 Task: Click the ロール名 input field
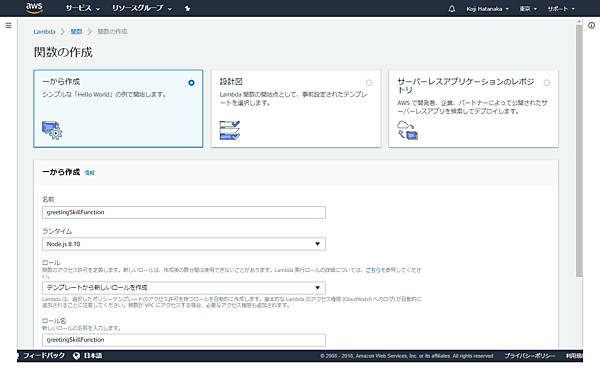coord(184,340)
